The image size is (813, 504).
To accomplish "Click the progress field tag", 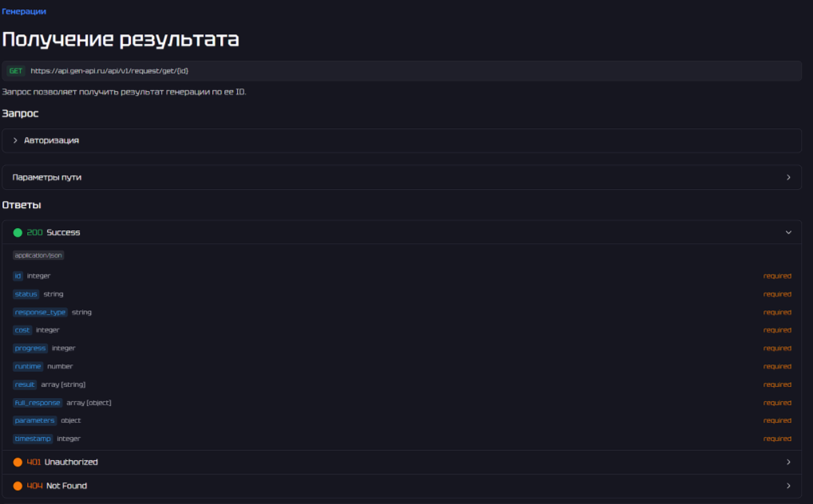I will (30, 348).
